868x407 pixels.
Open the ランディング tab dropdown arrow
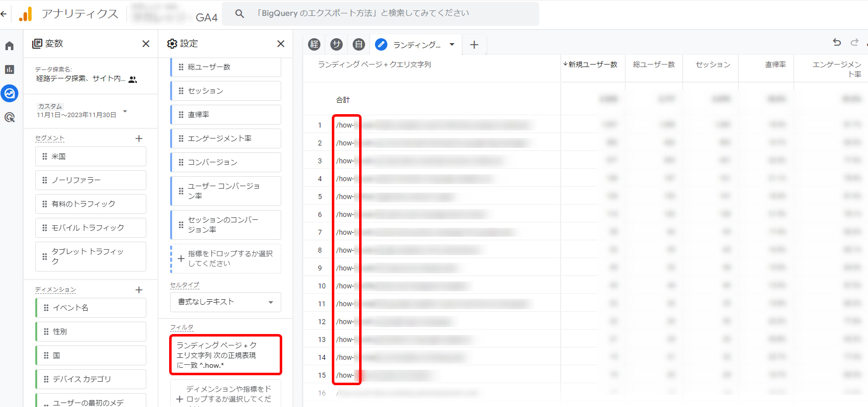[452, 45]
